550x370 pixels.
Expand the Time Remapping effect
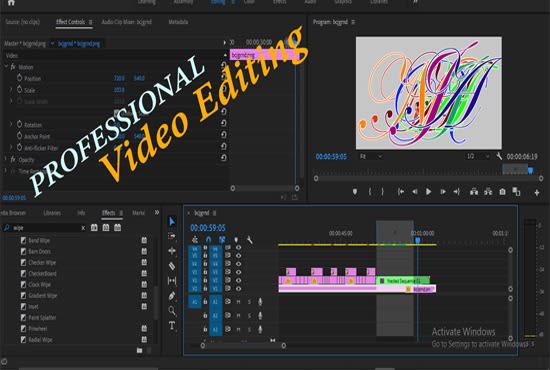(6, 171)
